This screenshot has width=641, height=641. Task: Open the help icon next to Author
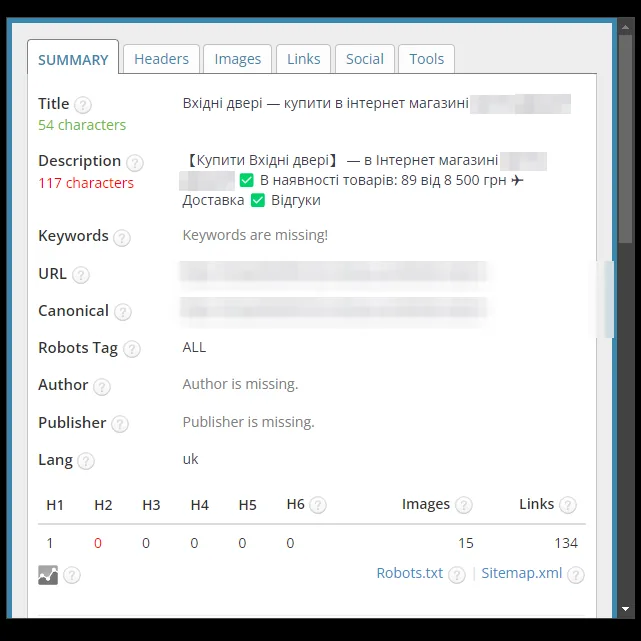[x=102, y=386]
